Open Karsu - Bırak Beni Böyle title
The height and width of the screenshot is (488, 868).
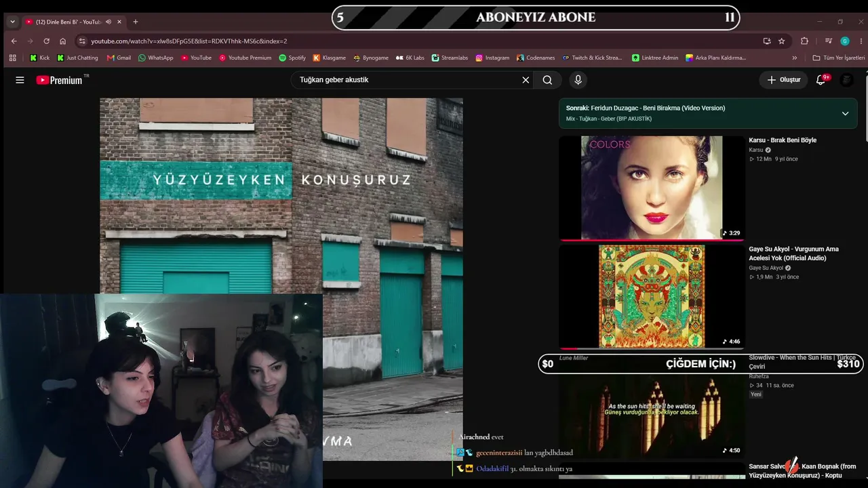783,140
